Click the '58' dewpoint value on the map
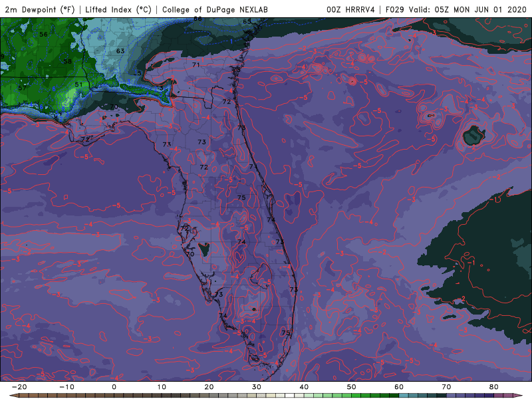This screenshot has height=399, width=532. click(68, 61)
